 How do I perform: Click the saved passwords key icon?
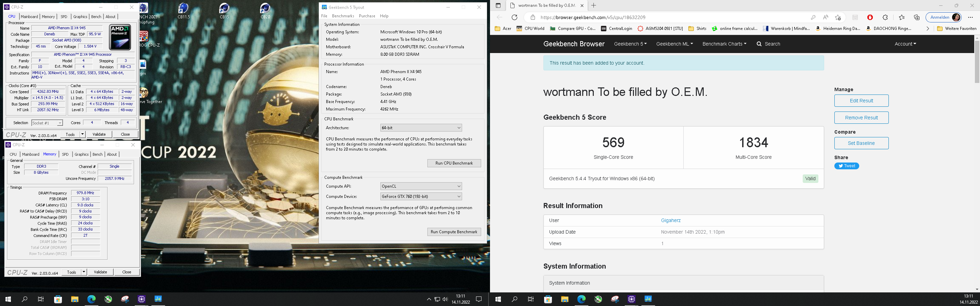[813, 17]
